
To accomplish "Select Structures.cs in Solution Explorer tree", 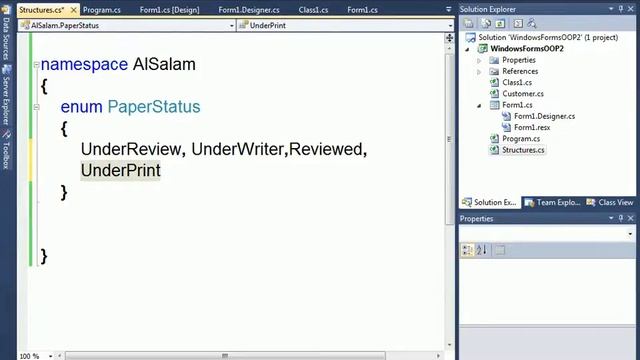I will pyautogui.click(x=523, y=150).
